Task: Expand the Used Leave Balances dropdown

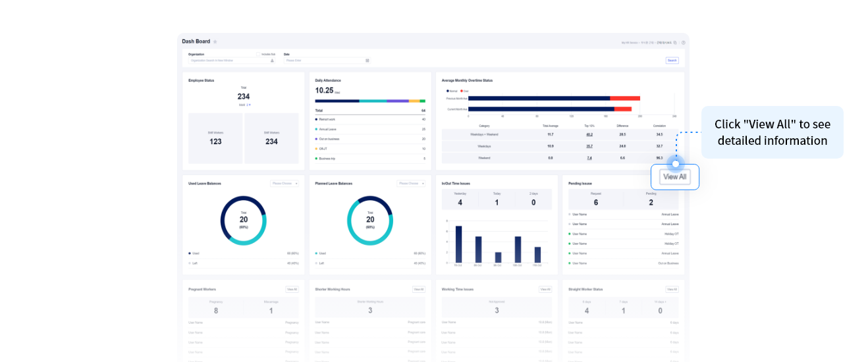Action: [x=285, y=184]
